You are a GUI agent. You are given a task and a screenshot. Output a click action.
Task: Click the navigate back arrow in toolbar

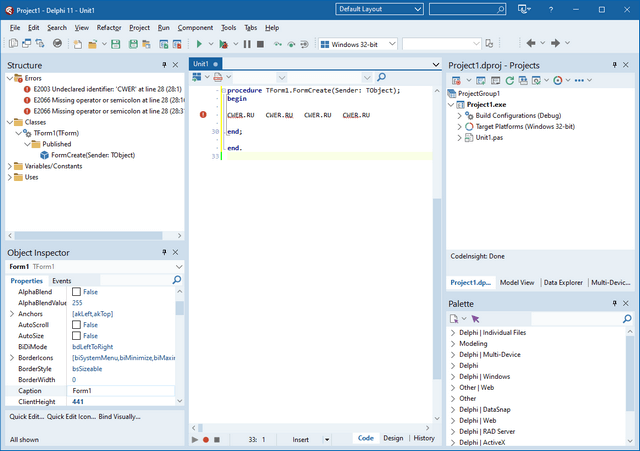point(531,44)
